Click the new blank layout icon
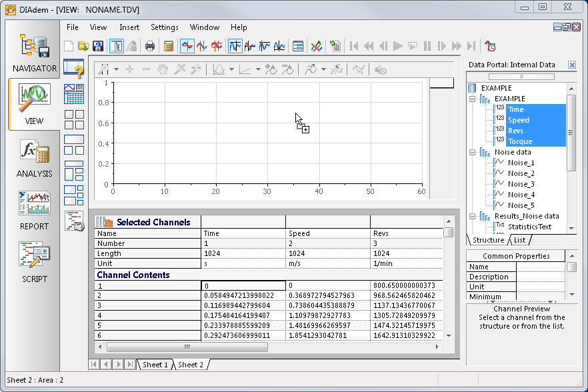This screenshot has height=392, width=588. [x=69, y=46]
